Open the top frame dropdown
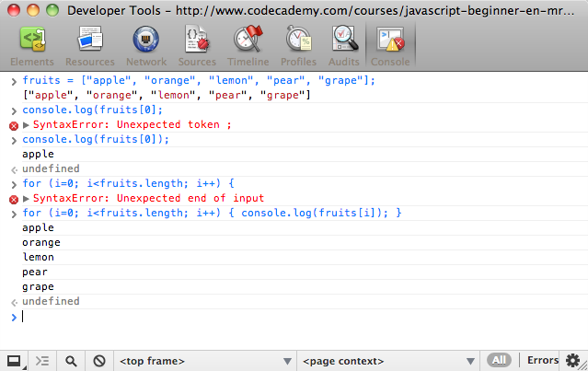The width and height of the screenshot is (588, 371). (x=202, y=361)
